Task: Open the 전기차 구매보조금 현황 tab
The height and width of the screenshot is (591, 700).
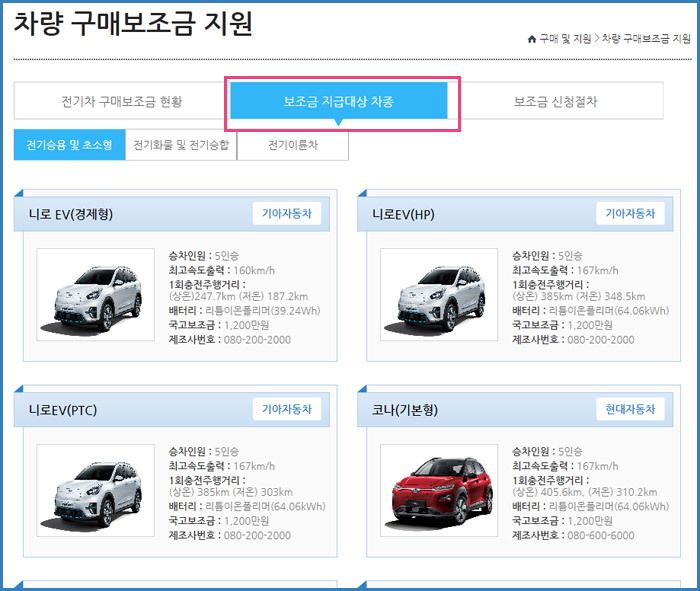Action: click(x=122, y=101)
